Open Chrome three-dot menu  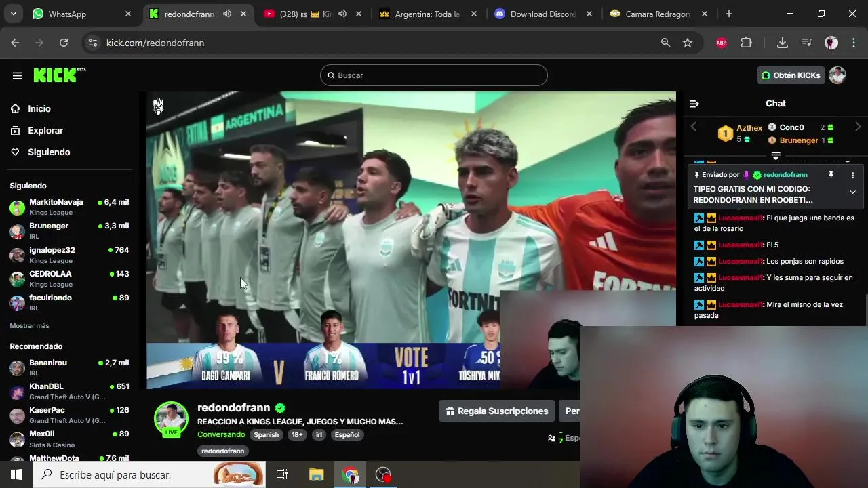pyautogui.click(x=853, y=43)
